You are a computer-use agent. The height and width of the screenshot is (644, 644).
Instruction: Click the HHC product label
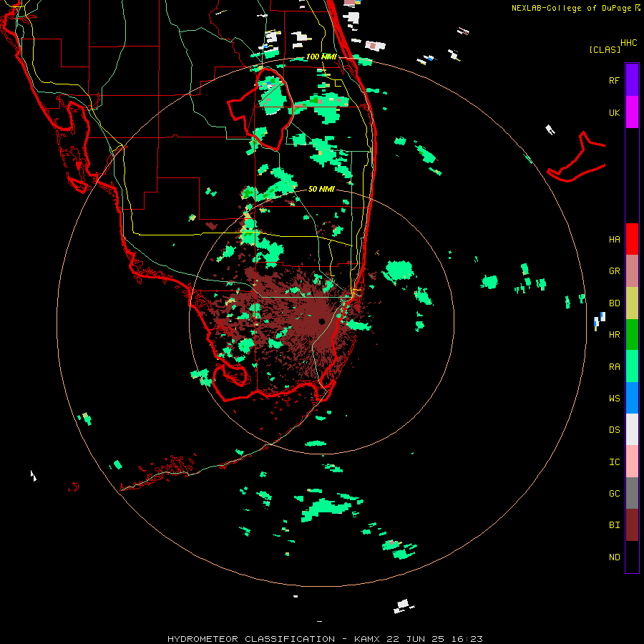[x=629, y=43]
